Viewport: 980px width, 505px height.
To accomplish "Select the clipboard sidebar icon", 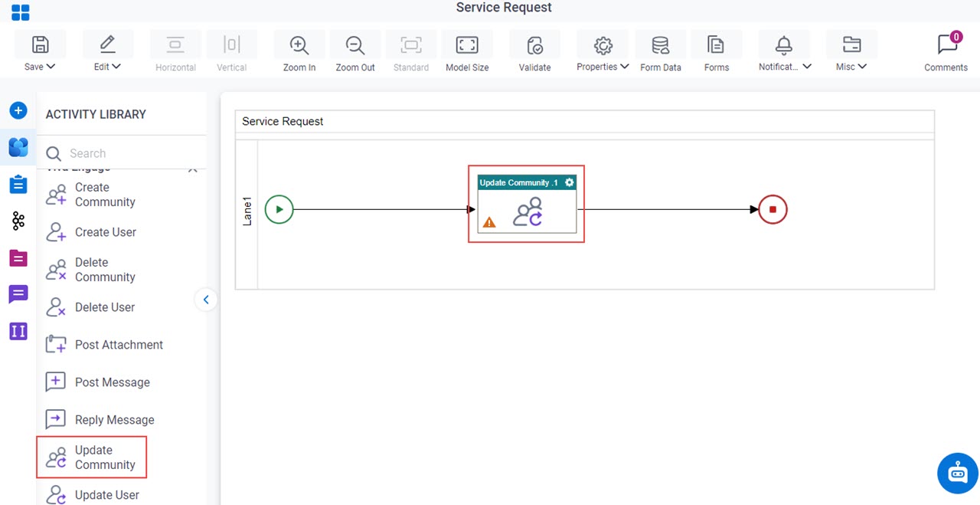I will coord(18,184).
